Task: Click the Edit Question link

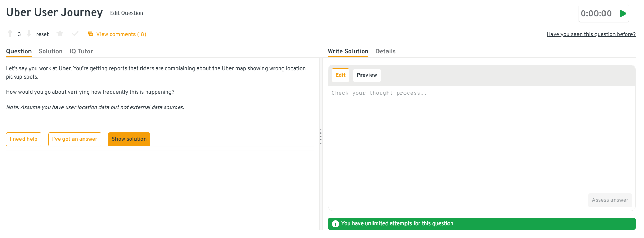Action: 127,13
